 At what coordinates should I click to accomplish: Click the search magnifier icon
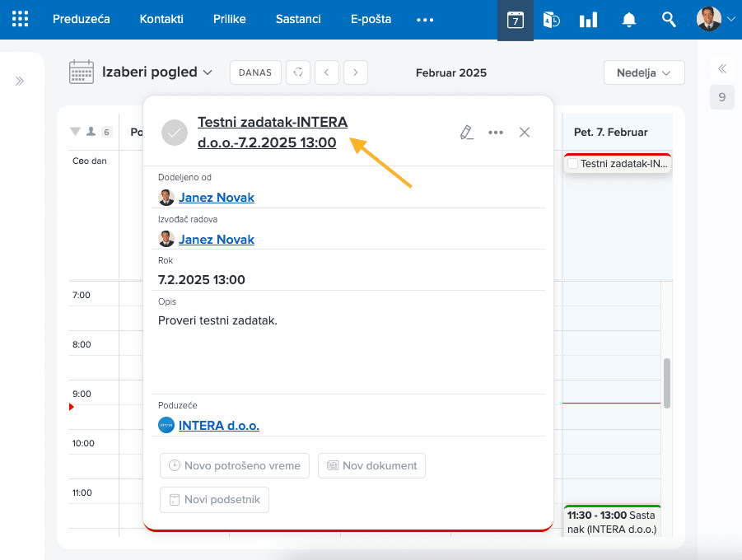[668, 20]
